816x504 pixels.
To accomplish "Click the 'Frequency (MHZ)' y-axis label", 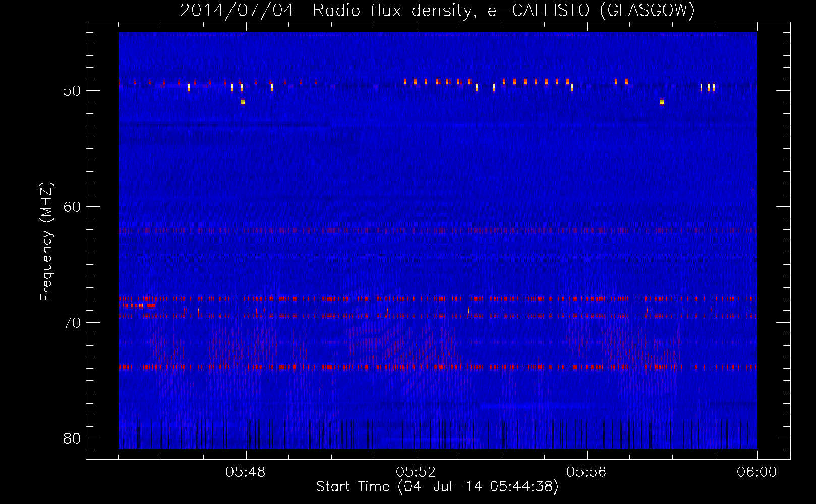I will click(46, 242).
